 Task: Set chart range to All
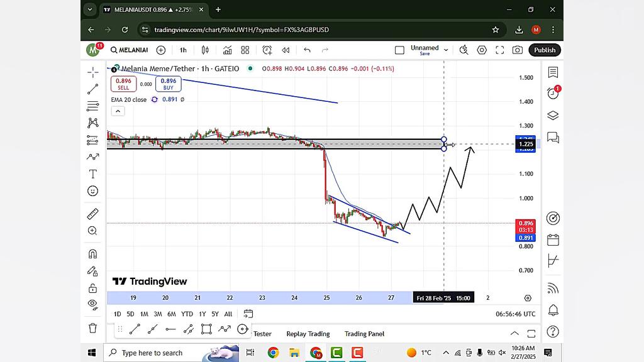[228, 314]
